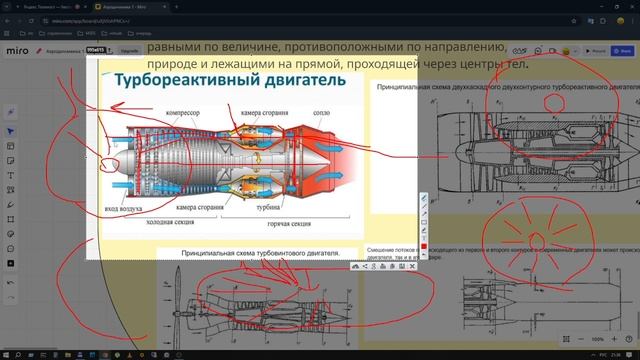Click Zoom in plus button
Image resolution: width=640 pixels, height=360 pixels.
614,339
